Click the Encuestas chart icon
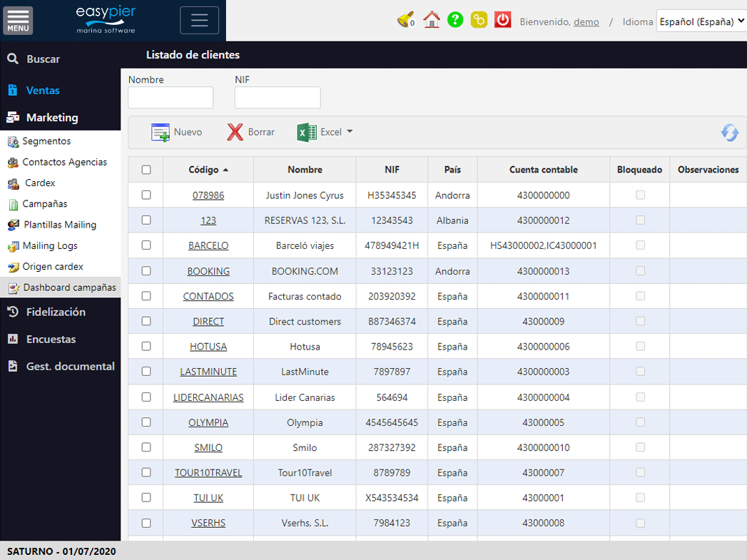 (13, 339)
